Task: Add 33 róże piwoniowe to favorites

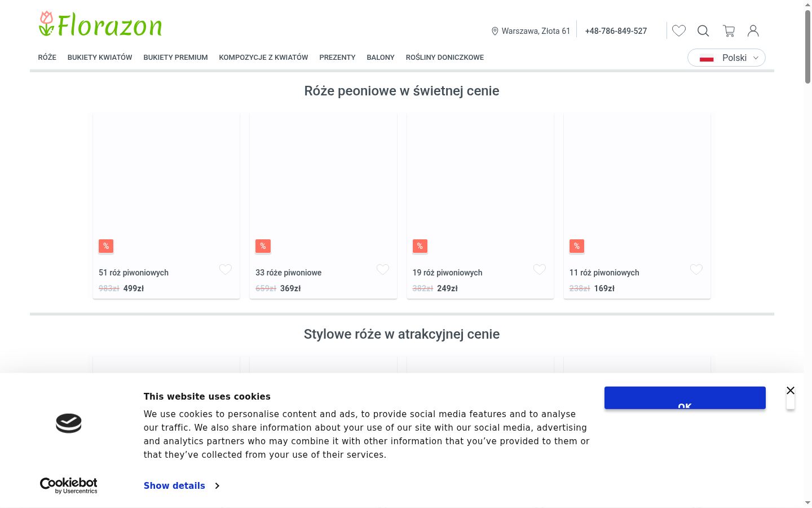Action: [x=383, y=269]
